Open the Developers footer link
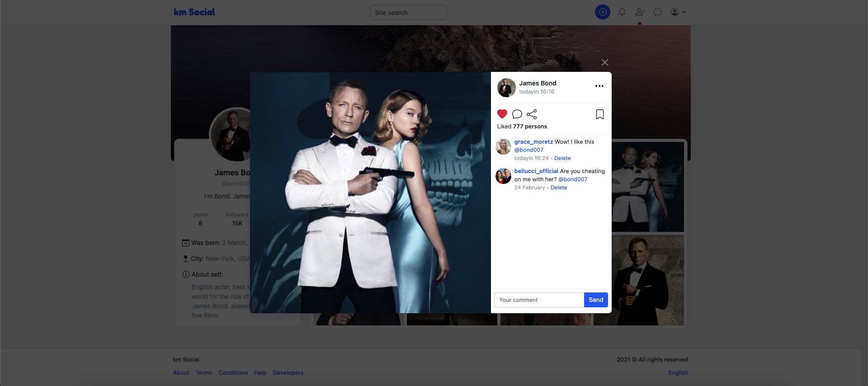Image resolution: width=868 pixels, height=386 pixels. (x=288, y=373)
